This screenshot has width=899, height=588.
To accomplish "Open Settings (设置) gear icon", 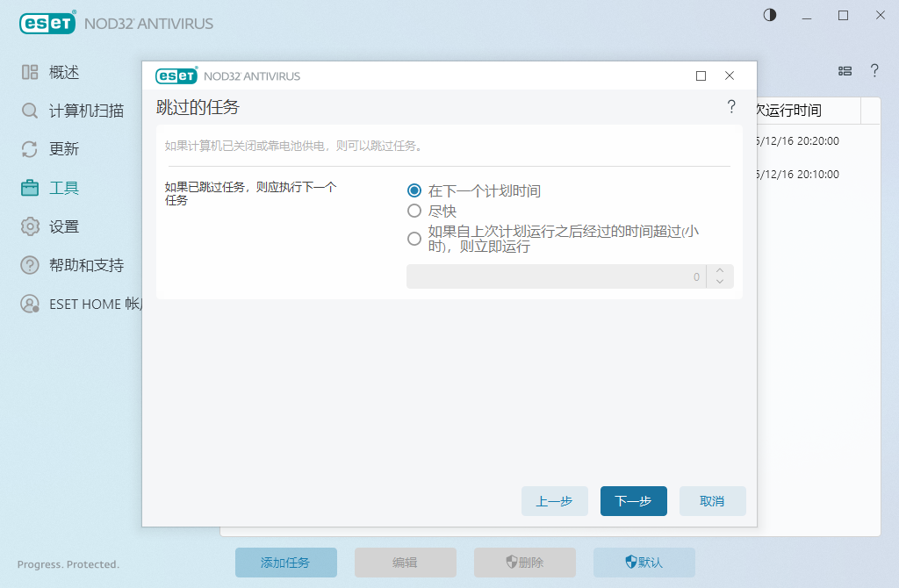I will click(x=30, y=226).
